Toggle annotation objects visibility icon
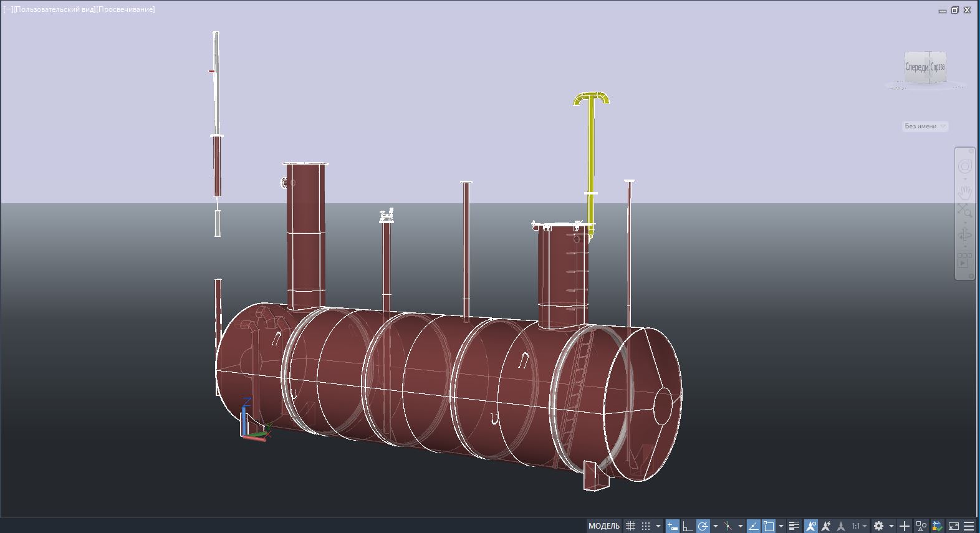980x533 pixels. (x=811, y=526)
